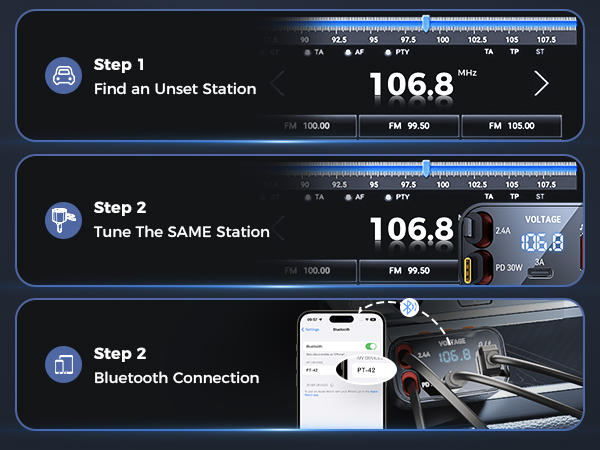Click the Bluetooth symbol above the phone
Image resolution: width=600 pixels, height=450 pixels.
(x=408, y=308)
